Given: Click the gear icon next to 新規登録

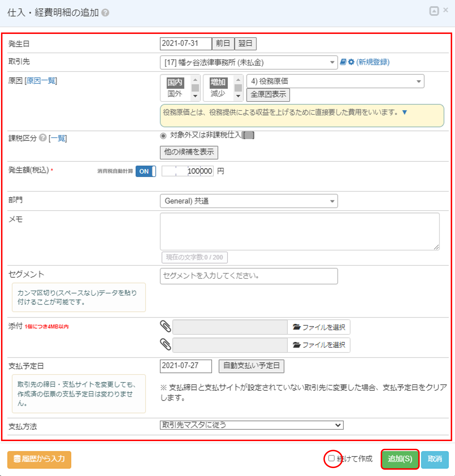Looking at the screenshot, I should click(351, 62).
